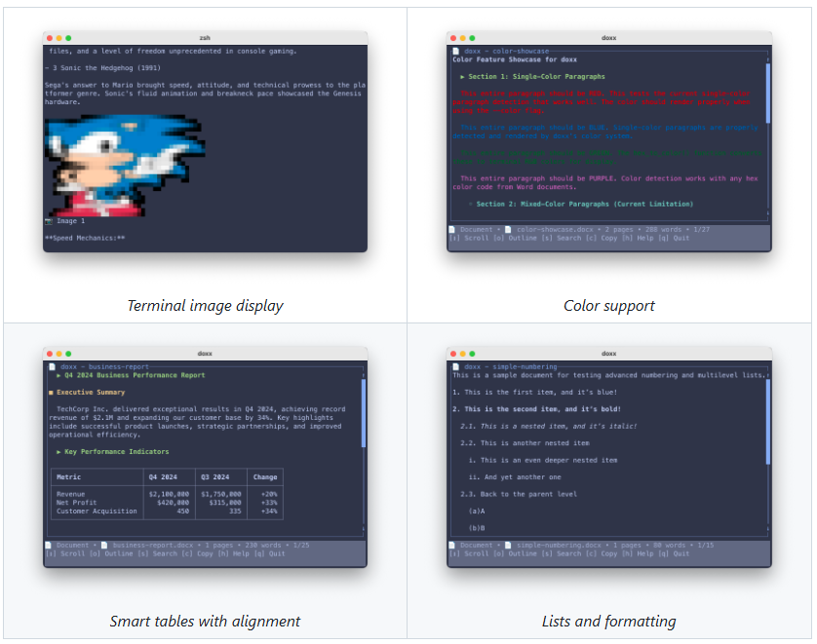Expand Section 1: Single-Color Paragraphs heading arrow
The image size is (817, 644).
tap(463, 76)
